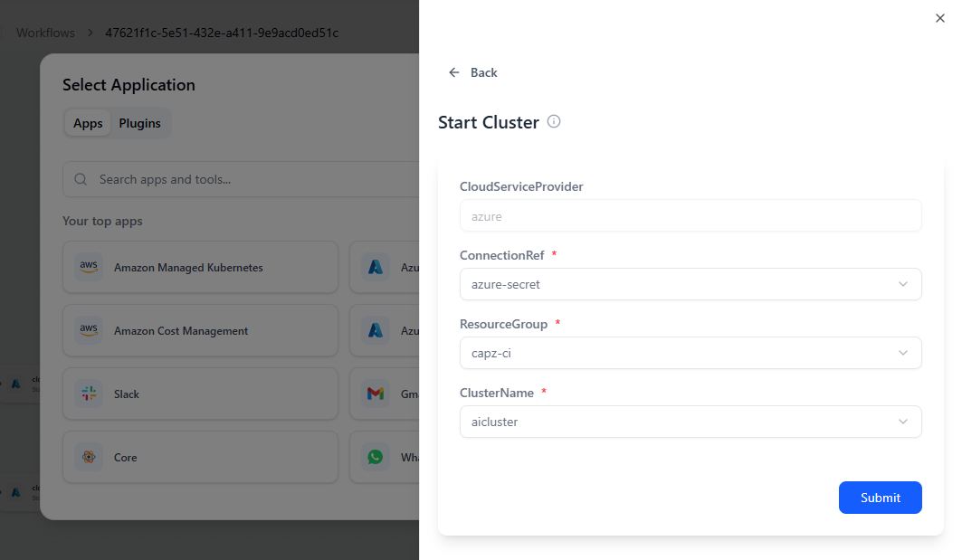Open the ClusterName dropdown showing aicluster
962x560 pixels.
pyautogui.click(x=690, y=422)
